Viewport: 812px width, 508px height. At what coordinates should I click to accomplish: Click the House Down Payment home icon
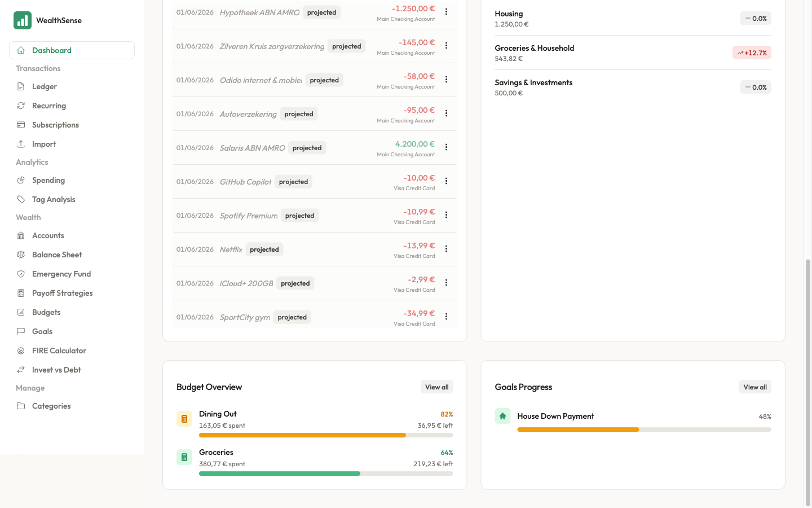coord(502,416)
